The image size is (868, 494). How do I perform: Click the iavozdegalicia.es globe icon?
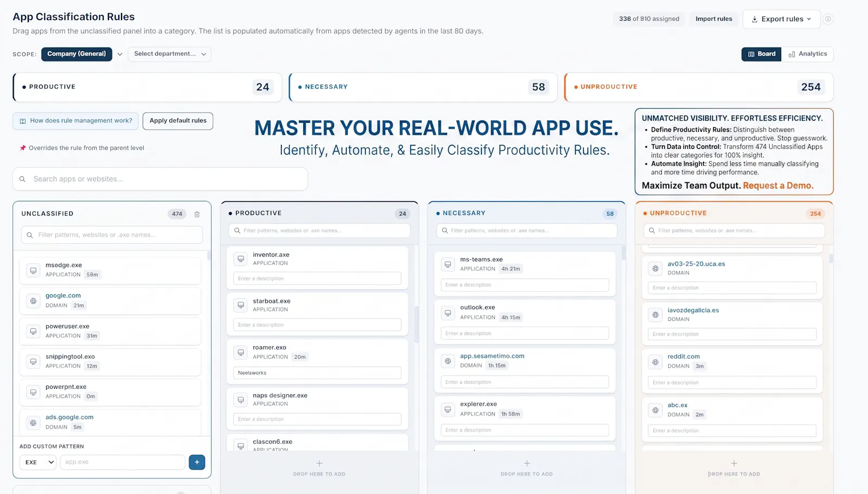(x=655, y=314)
